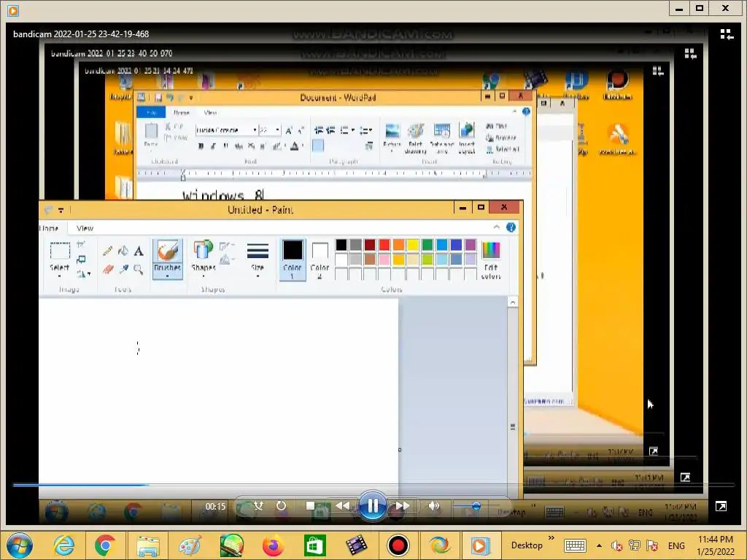The height and width of the screenshot is (560, 747).
Task: Open the File tab in WordPad
Action: click(x=151, y=112)
